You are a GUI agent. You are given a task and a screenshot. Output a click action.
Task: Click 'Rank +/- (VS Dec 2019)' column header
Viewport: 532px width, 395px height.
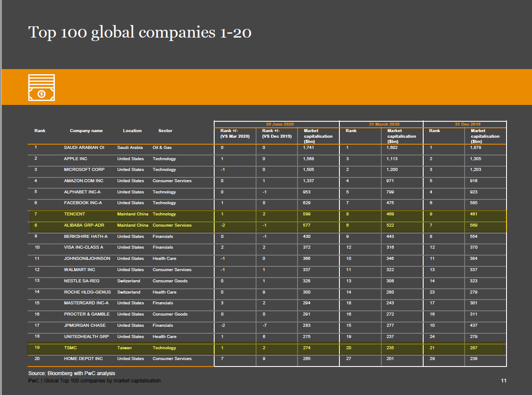[x=277, y=133]
